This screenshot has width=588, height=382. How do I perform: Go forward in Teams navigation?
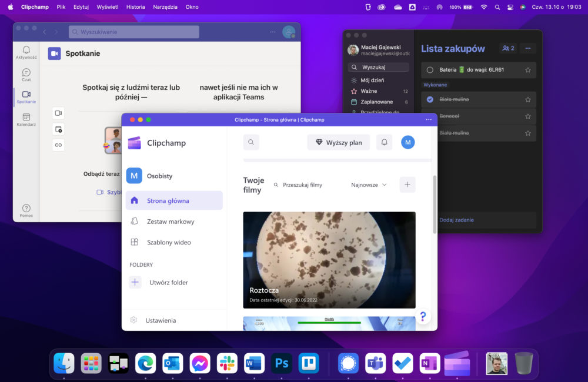[x=56, y=32]
